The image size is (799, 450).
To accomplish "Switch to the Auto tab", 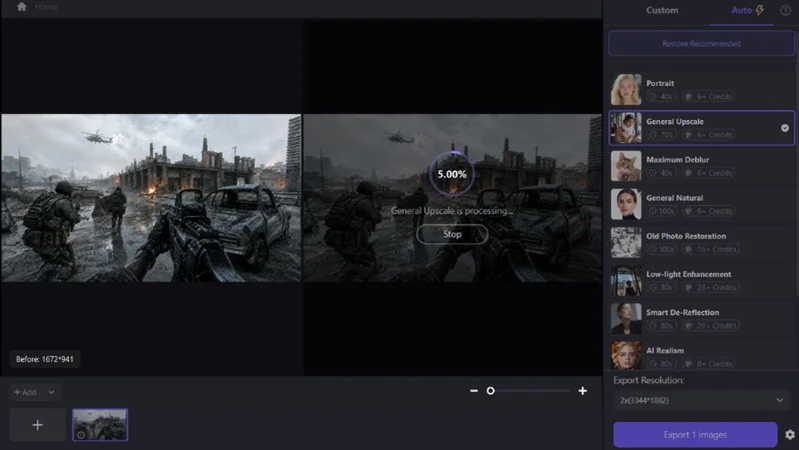I will click(747, 10).
